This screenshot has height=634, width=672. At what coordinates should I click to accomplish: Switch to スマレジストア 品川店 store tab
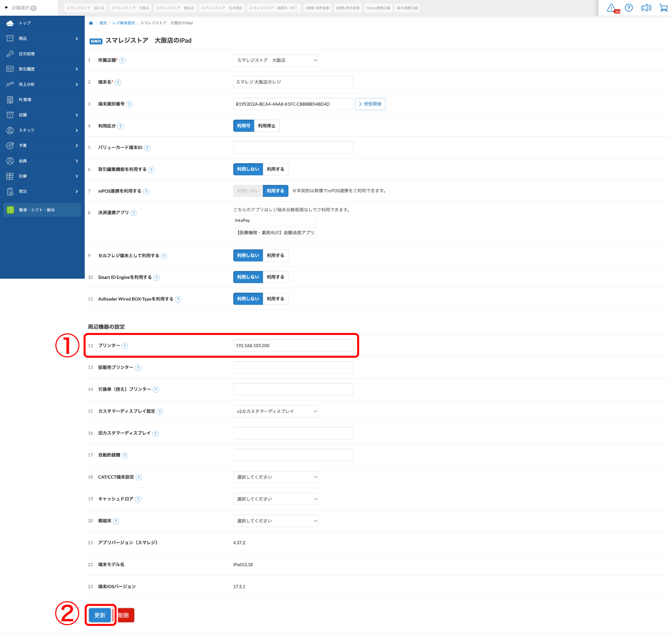coord(85,8)
